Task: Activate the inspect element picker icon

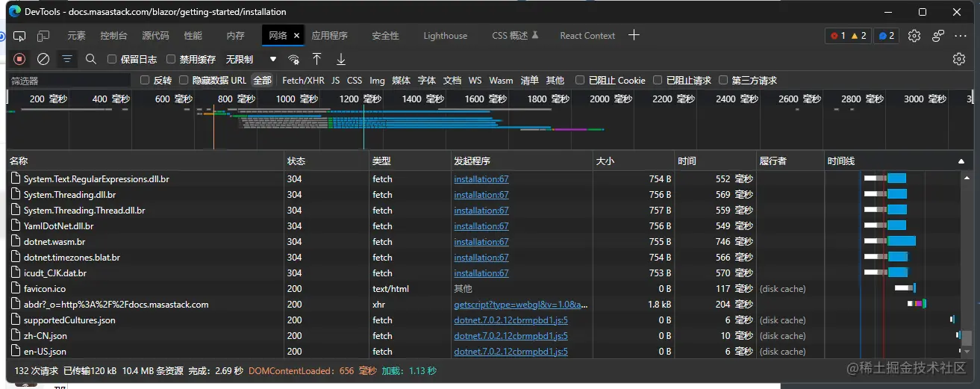Action: click(19, 36)
